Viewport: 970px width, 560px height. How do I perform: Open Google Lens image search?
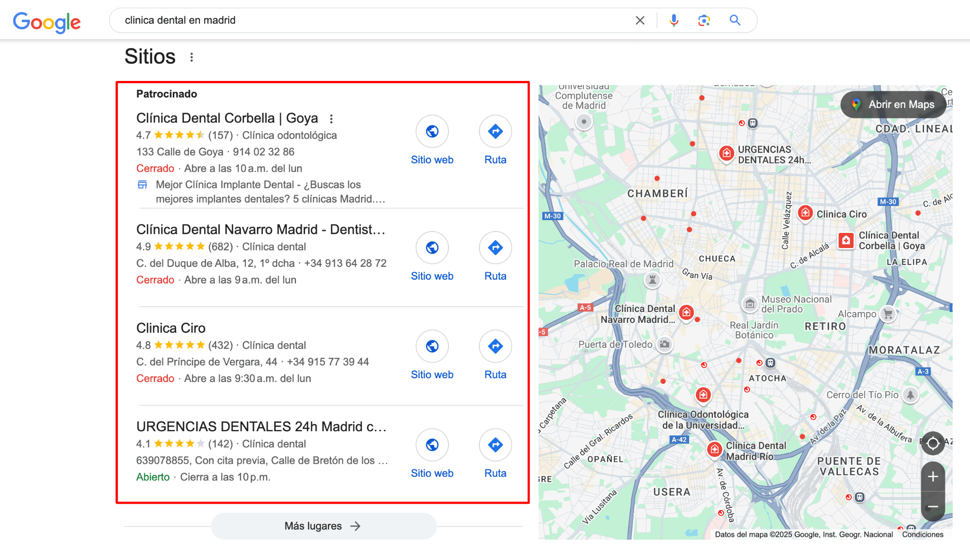[704, 20]
